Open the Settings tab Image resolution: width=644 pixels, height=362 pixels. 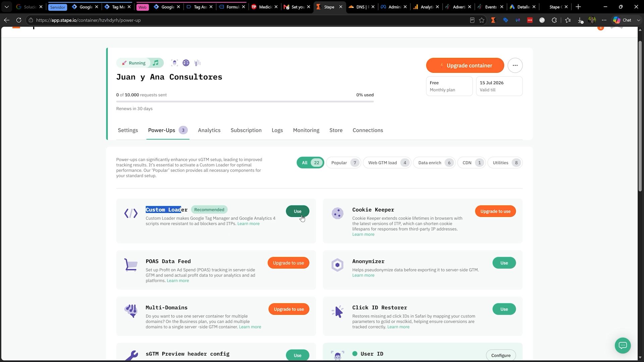(128, 130)
